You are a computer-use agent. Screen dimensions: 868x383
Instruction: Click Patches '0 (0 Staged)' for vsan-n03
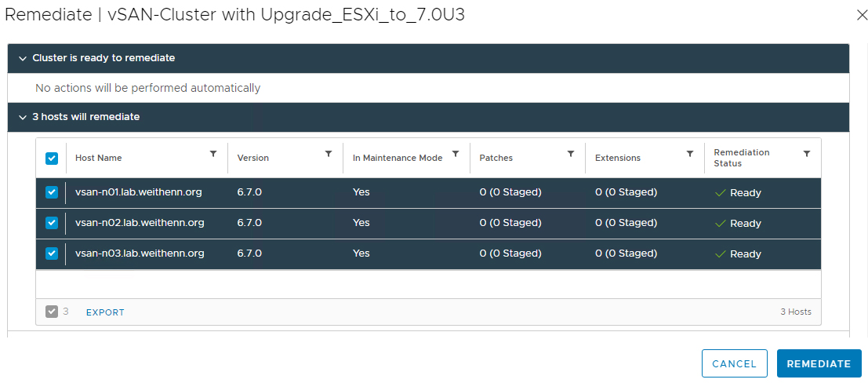(510, 254)
